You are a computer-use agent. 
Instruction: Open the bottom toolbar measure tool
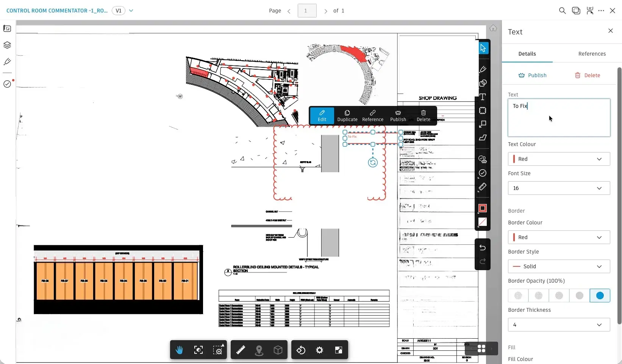pos(241,350)
